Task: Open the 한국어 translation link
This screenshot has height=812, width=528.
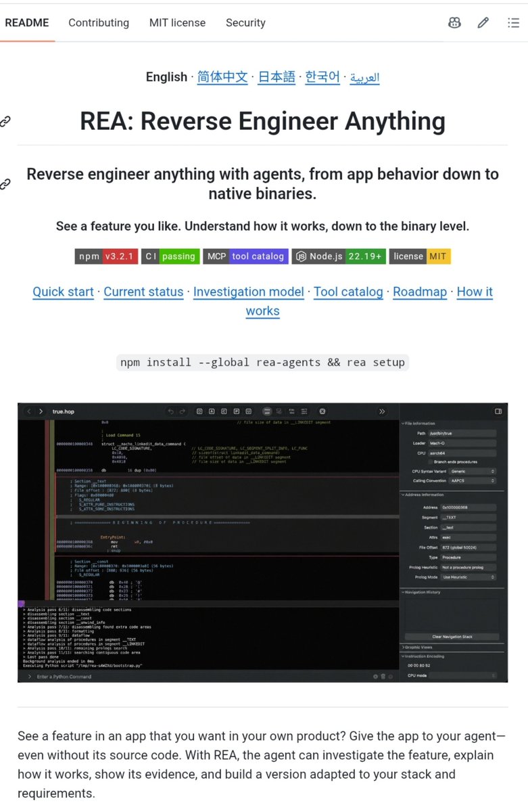Action: click(x=322, y=77)
